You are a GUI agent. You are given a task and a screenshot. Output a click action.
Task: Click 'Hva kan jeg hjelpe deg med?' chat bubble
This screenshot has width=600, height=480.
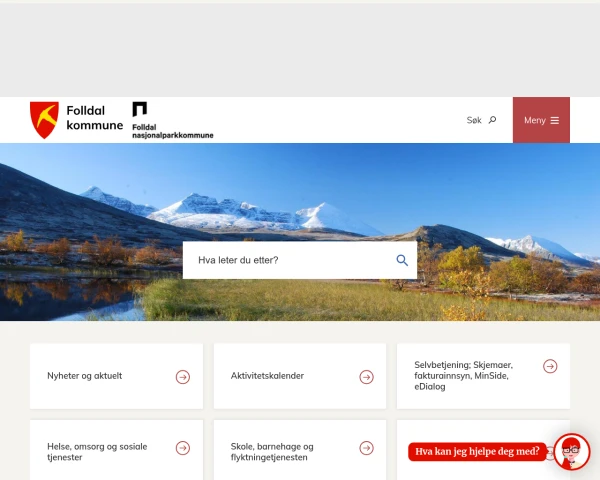[x=477, y=452]
